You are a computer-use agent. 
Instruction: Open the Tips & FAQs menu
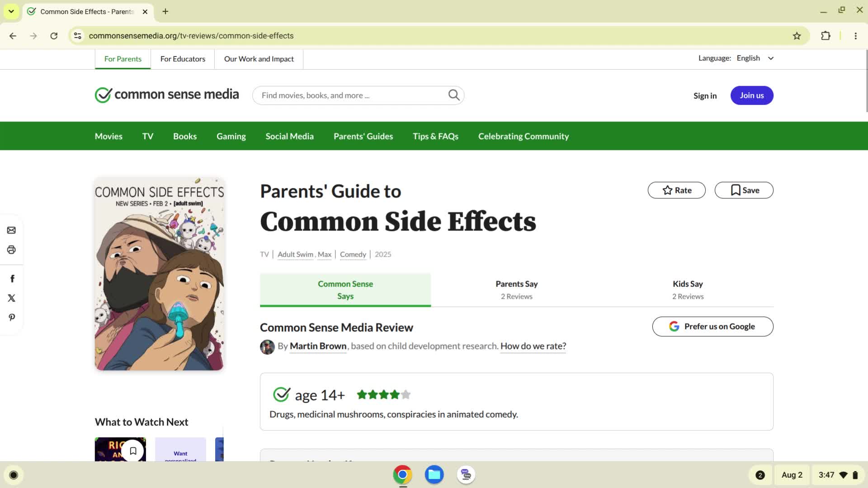point(436,136)
